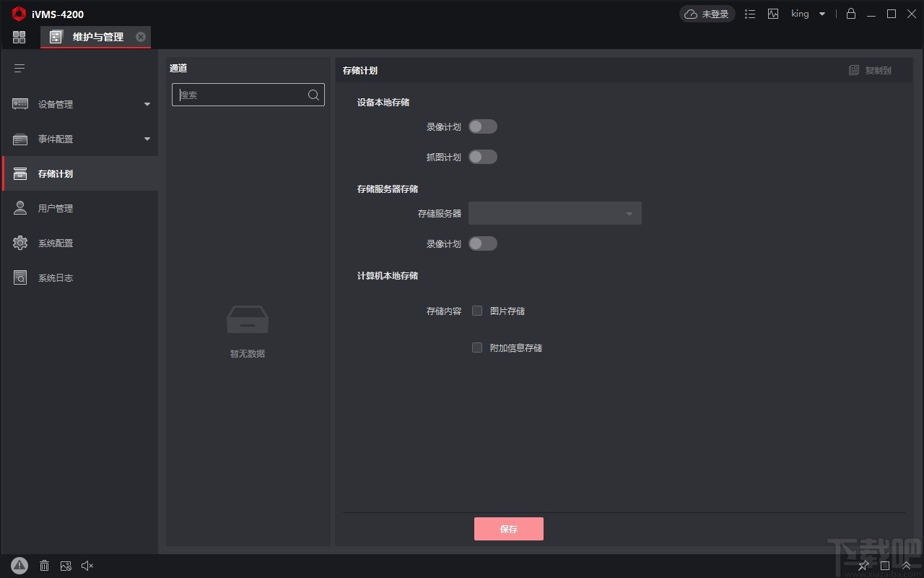Click the 事件配置 sidebar icon
The width and height of the screenshot is (924, 578).
[x=19, y=139]
